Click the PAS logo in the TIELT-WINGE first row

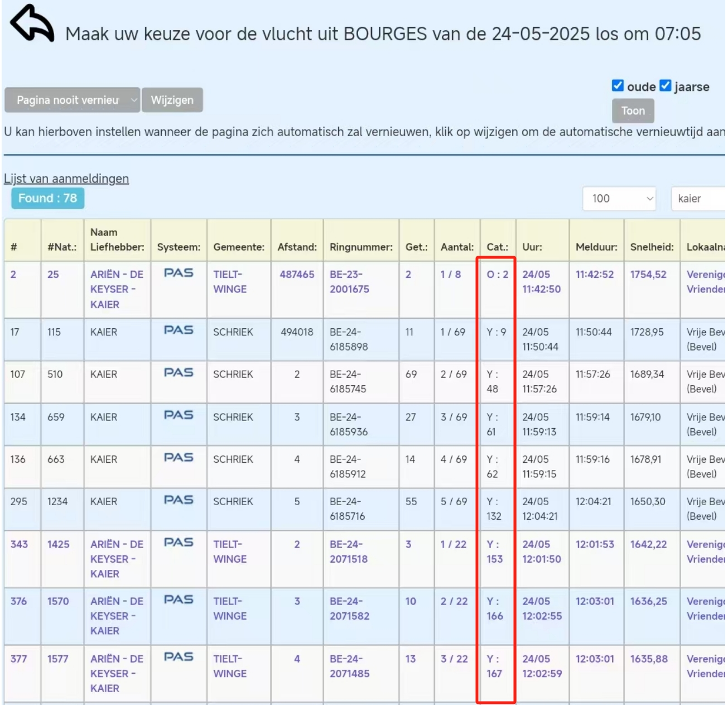click(179, 273)
